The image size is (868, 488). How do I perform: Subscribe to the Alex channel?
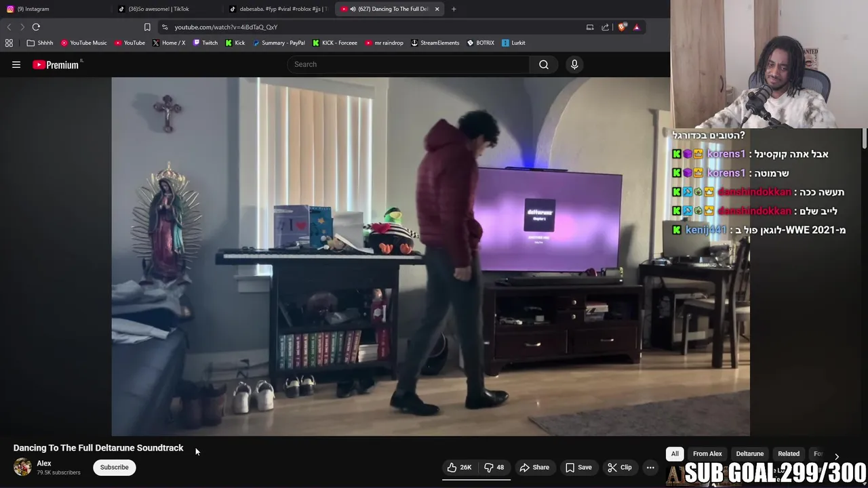[115, 467]
